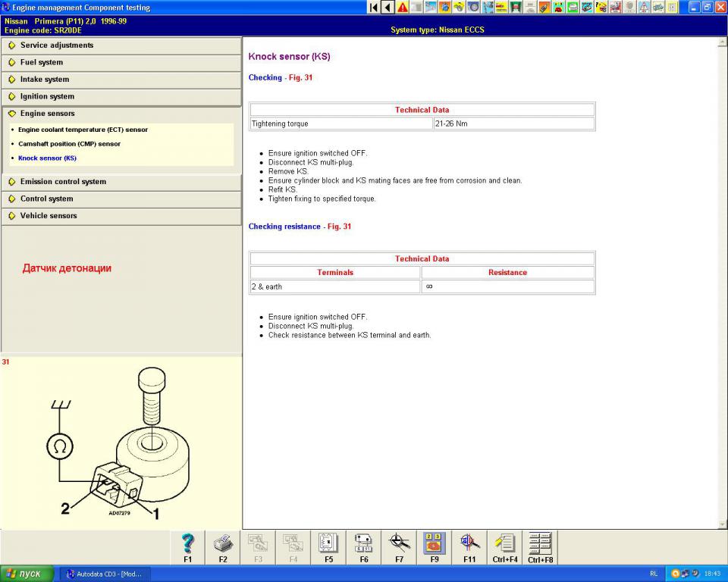Open Fig. 31 link beside Checking heading
728x582 pixels.
click(x=300, y=77)
